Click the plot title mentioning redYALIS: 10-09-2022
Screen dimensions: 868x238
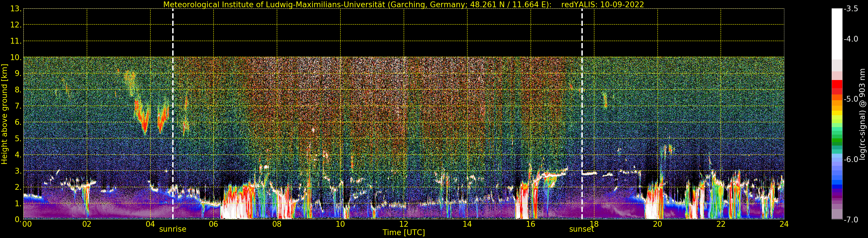404,4
